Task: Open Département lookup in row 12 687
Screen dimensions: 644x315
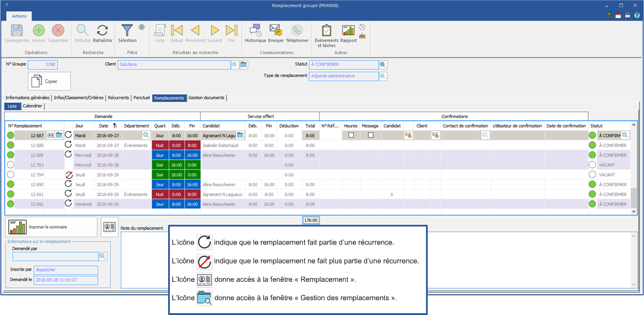Action: point(146,135)
